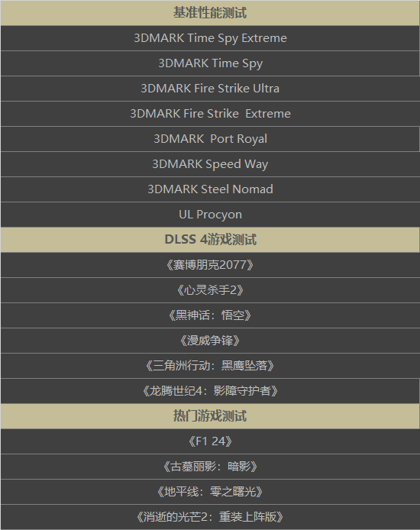Viewport: 420px width, 530px height.
Task: Select the 《赛博朋克2077》 row
Action: pos(210,265)
